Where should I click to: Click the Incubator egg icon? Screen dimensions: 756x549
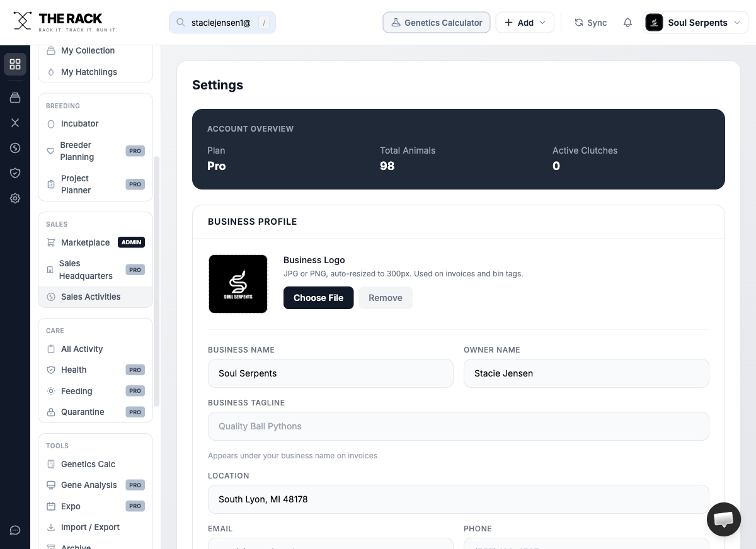[51, 124]
